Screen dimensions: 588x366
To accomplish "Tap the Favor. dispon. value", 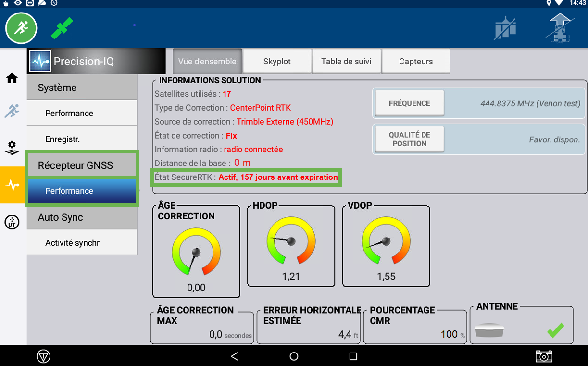I will pyautogui.click(x=554, y=140).
